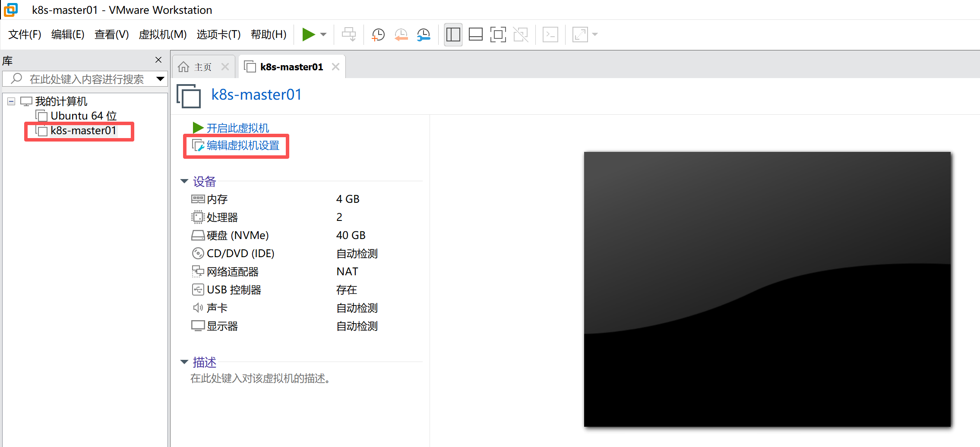Click the USB icon beside USB 控制器

tap(198, 290)
